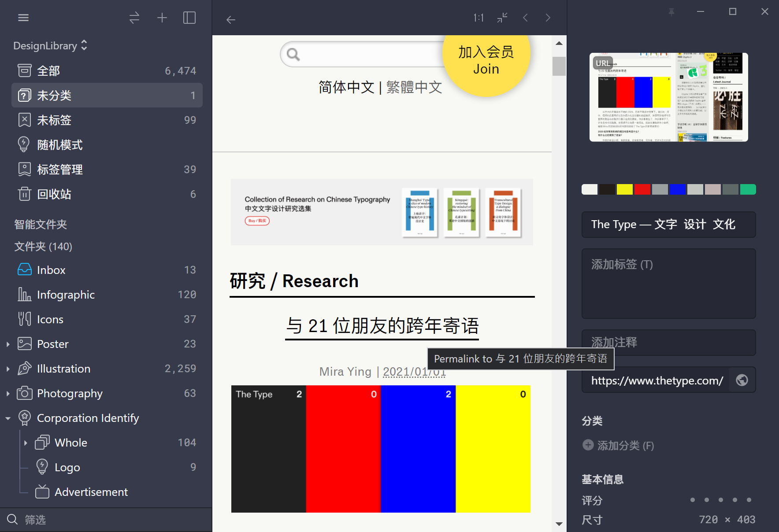Collapse the Corporation Identify folder
The width and height of the screenshot is (779, 532).
click(x=8, y=418)
